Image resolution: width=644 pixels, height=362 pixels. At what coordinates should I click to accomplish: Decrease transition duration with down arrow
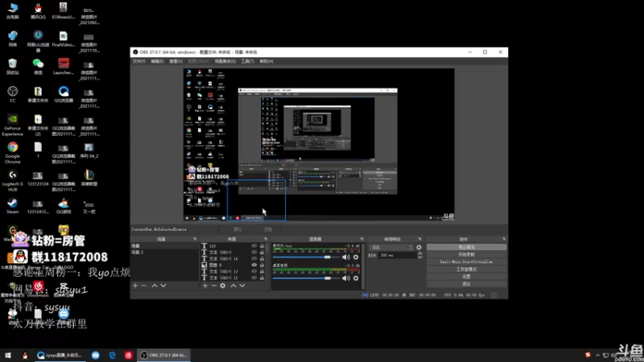click(419, 257)
